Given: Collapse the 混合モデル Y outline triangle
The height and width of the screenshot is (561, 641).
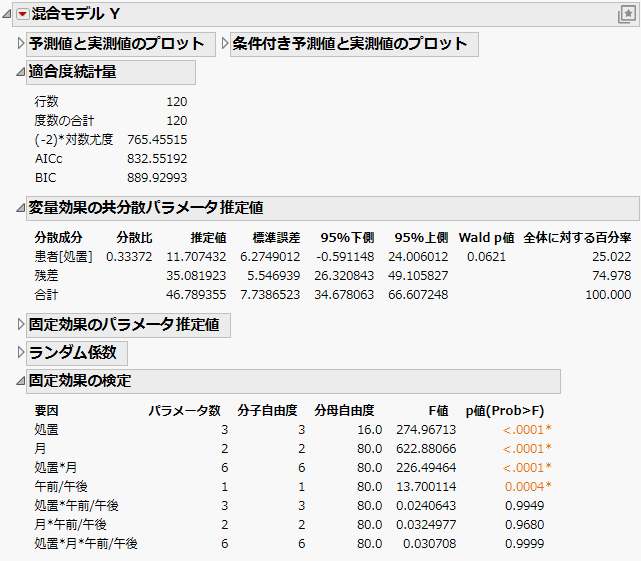Looking at the screenshot, I should pos(7,14).
